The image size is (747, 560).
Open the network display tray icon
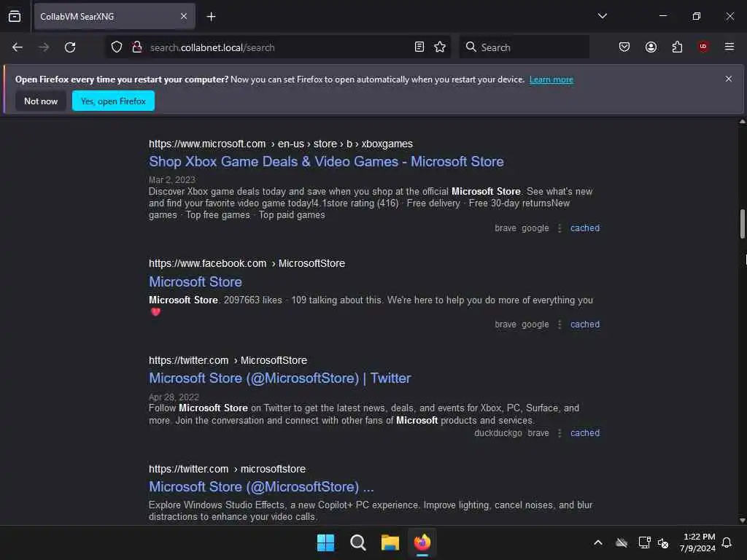click(644, 542)
